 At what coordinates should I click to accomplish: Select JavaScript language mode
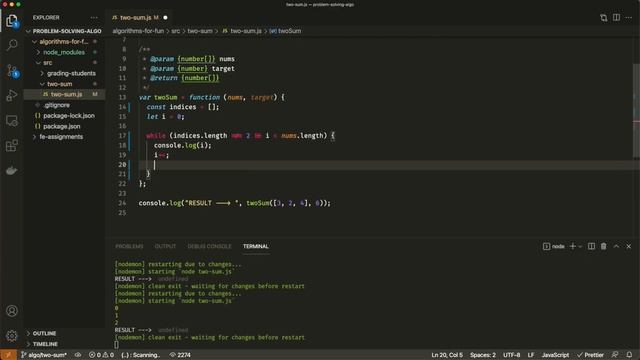[x=555, y=355]
